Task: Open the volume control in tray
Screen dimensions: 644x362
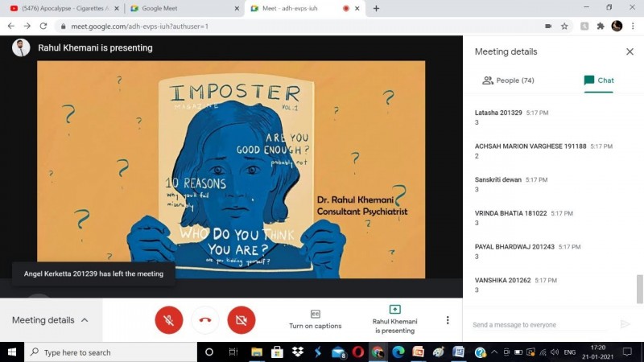Action: pyautogui.click(x=555, y=352)
